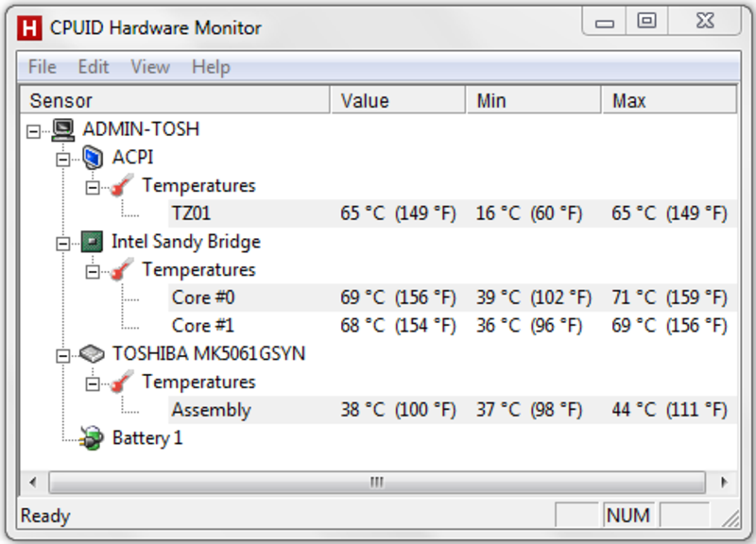This screenshot has width=756, height=544.
Task: Collapse Temperatures under ACPI
Action: pos(93,187)
